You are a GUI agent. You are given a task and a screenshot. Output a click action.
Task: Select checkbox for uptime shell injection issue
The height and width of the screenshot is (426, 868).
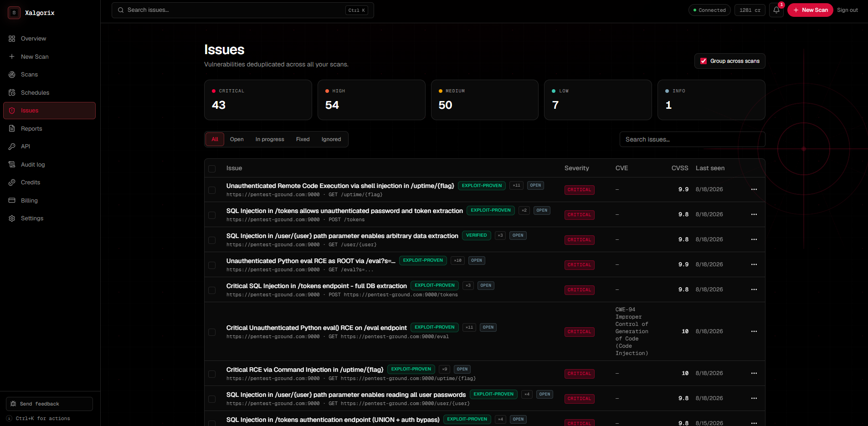click(x=212, y=190)
